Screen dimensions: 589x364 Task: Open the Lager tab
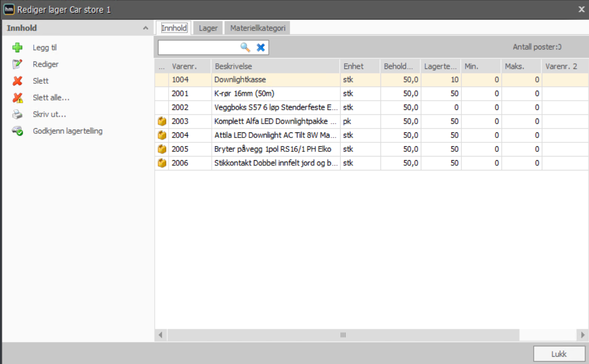point(208,28)
